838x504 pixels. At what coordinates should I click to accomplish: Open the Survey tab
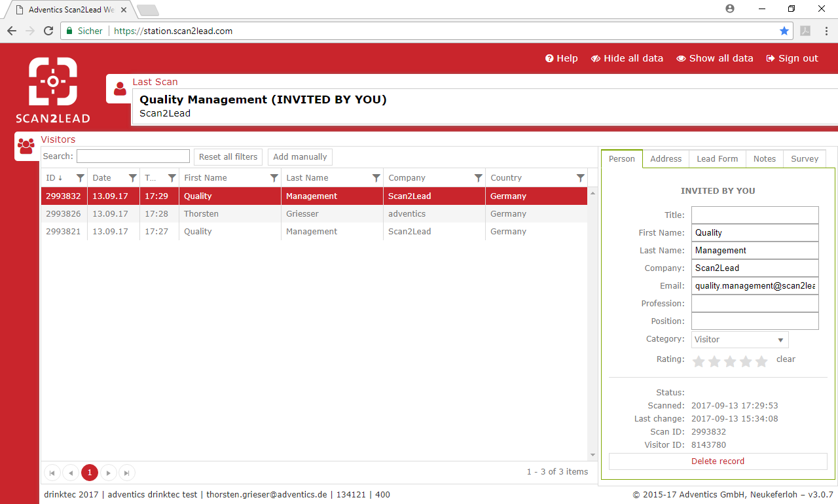click(805, 159)
